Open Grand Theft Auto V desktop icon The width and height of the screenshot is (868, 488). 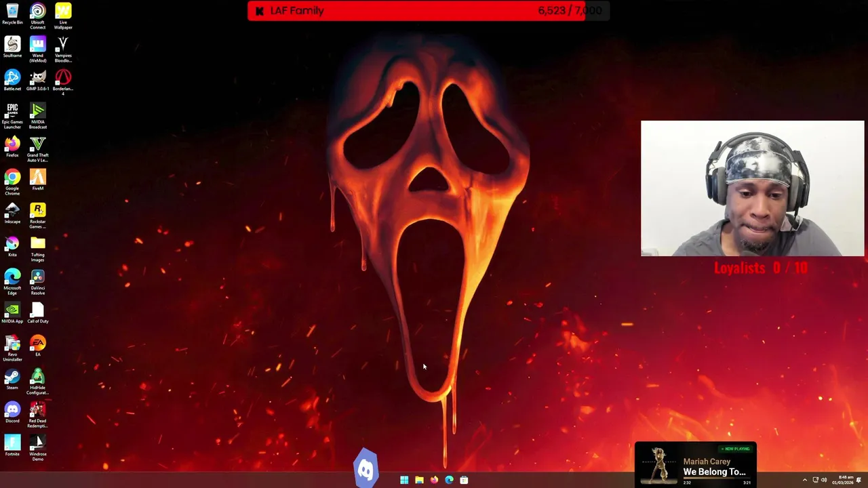38,149
